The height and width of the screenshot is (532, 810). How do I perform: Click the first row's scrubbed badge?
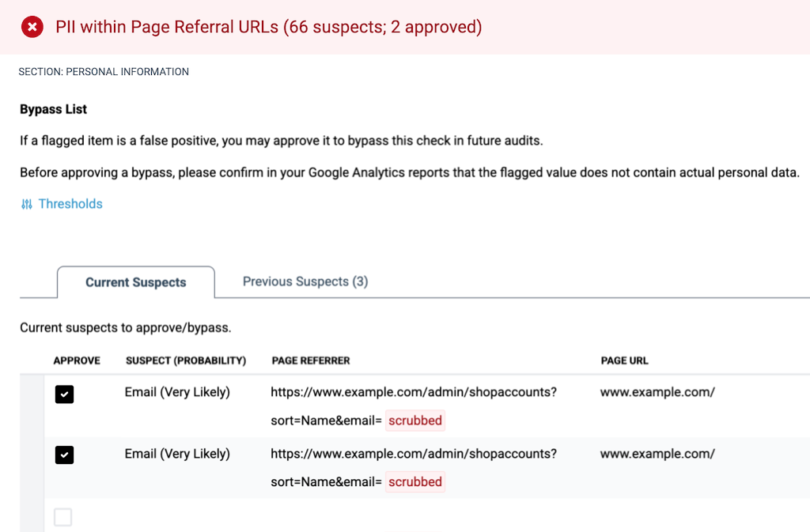point(415,421)
